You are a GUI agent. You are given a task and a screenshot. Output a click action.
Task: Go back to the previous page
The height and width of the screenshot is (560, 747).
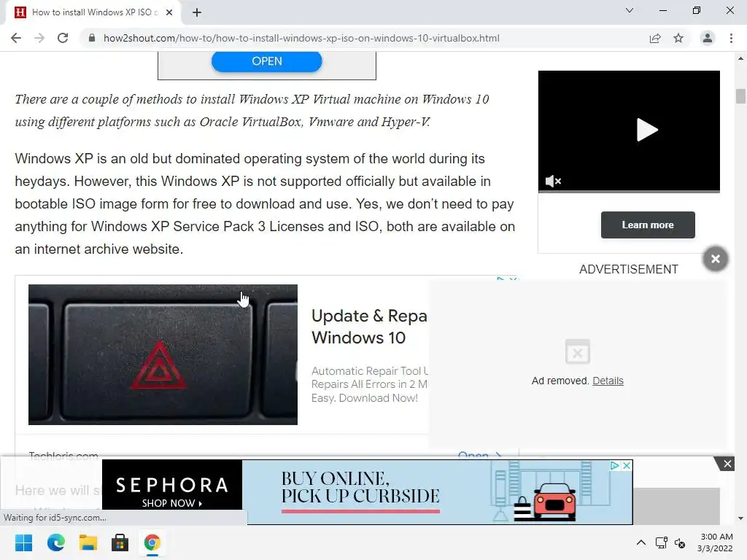coord(16,38)
